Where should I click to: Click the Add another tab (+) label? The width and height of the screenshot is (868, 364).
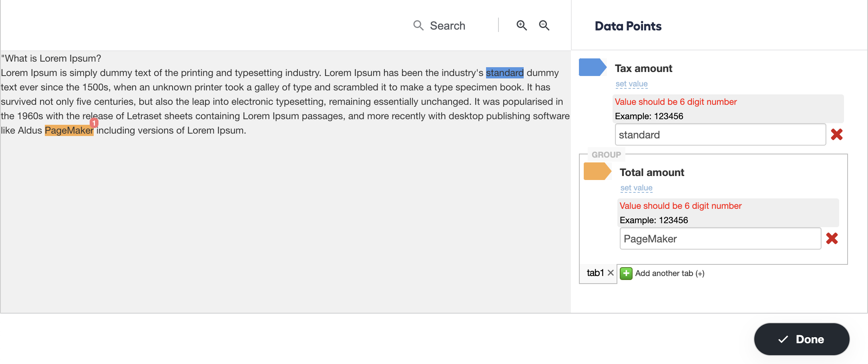click(670, 274)
